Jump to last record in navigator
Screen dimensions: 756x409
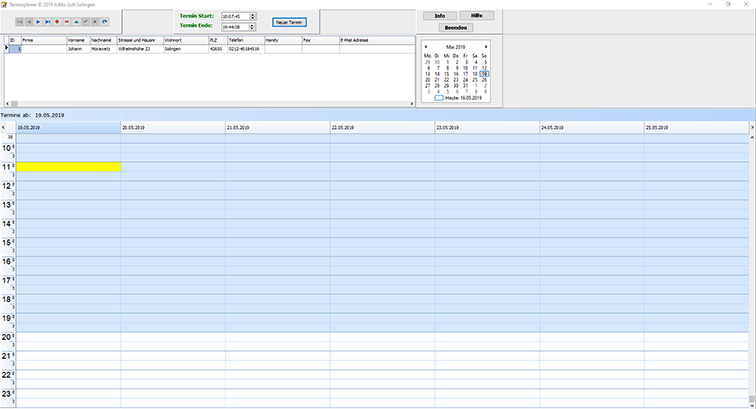47,20
